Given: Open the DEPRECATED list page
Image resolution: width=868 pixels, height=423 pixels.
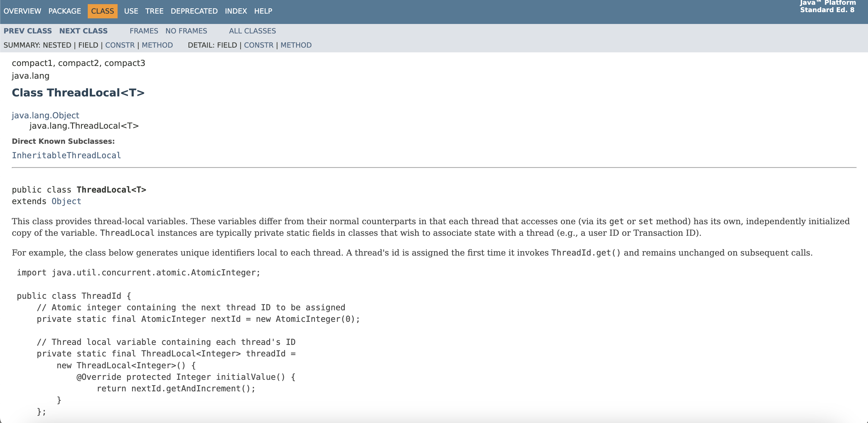Looking at the screenshot, I should pos(194,11).
